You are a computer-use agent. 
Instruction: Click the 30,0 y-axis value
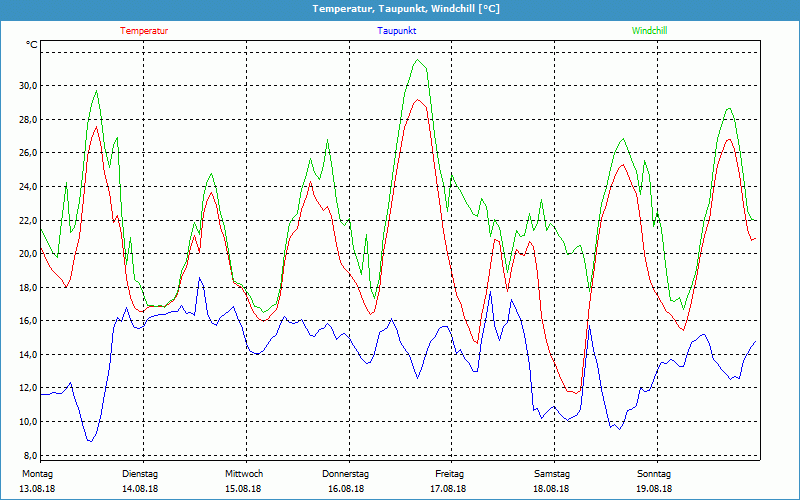point(29,86)
